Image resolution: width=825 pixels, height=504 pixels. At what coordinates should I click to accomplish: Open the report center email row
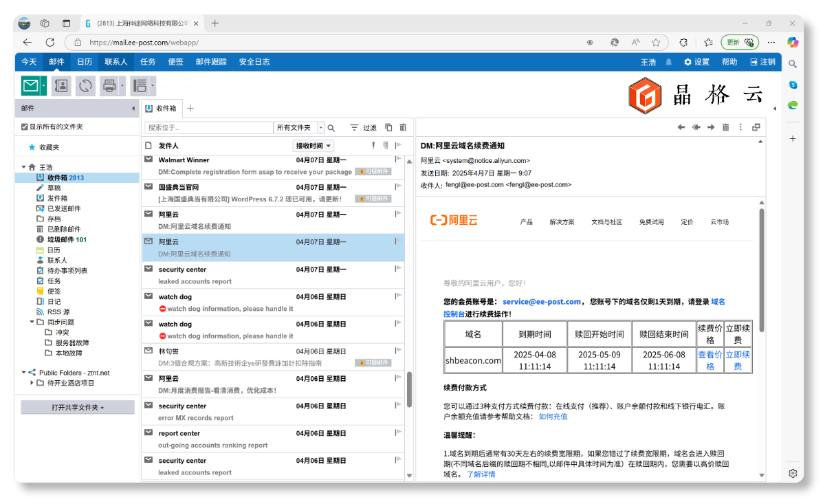[273, 439]
